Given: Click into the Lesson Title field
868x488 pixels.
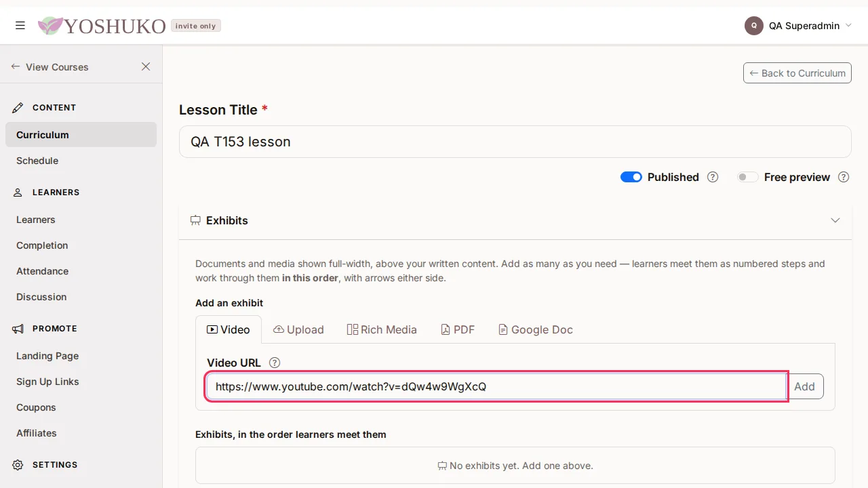Looking at the screenshot, I should [515, 142].
